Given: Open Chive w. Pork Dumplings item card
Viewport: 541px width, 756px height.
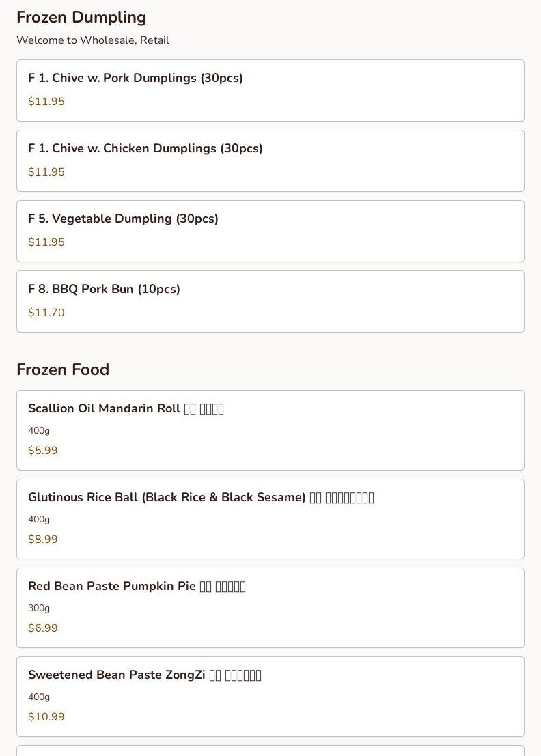Looking at the screenshot, I should pyautogui.click(x=270, y=91).
